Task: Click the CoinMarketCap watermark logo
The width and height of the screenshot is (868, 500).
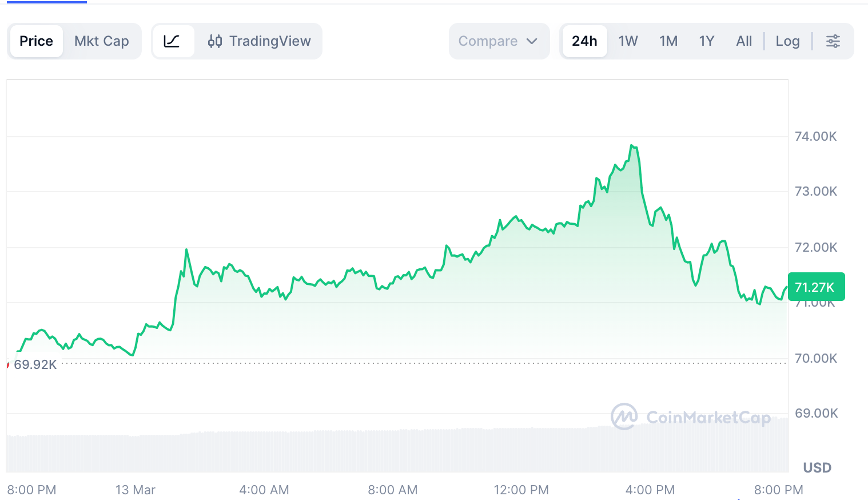Action: coord(624,416)
